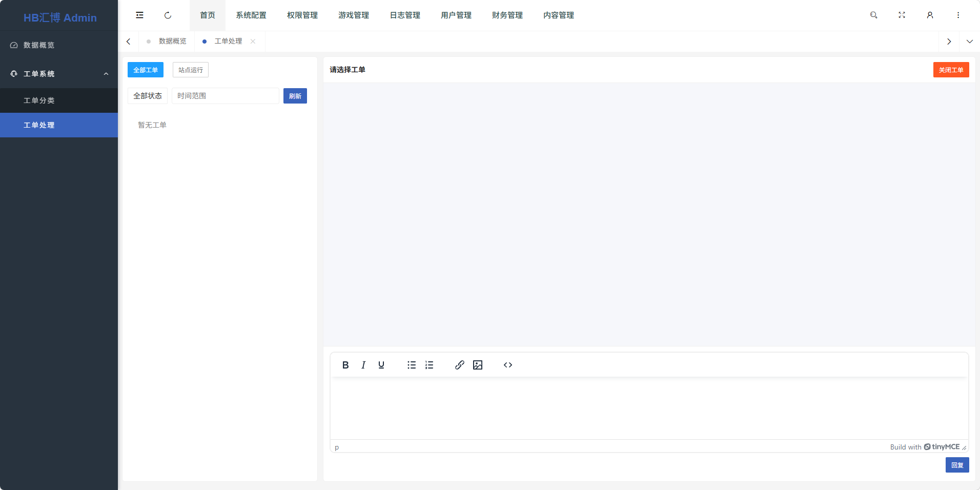This screenshot has width=980, height=490.
Task: Open the search magnifier icon
Action: click(x=873, y=15)
